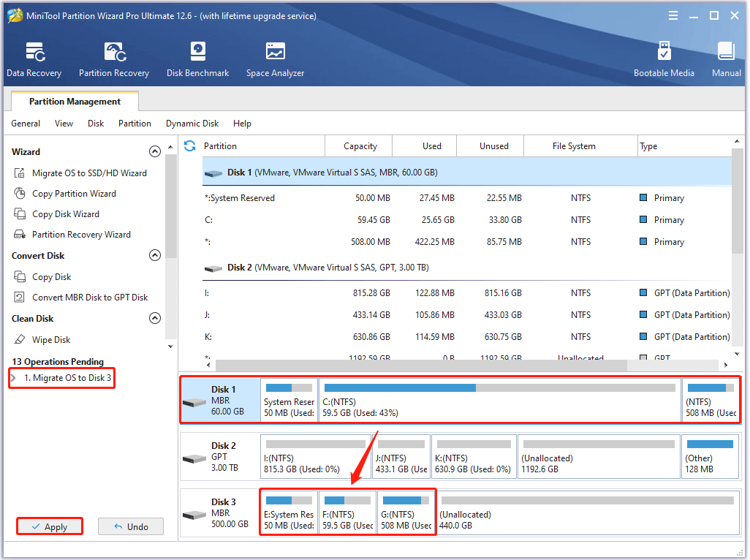The height and width of the screenshot is (560, 750).
Task: Select the Partition Management tab
Action: [x=75, y=102]
